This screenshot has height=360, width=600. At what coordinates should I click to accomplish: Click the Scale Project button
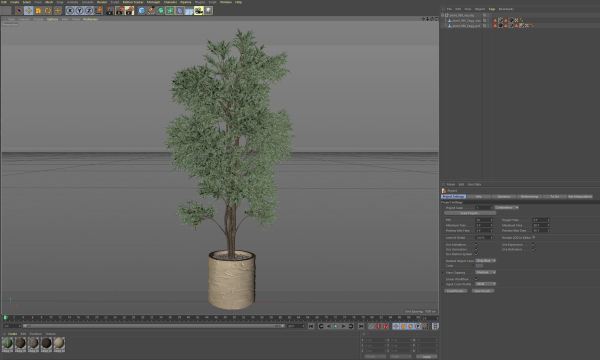470,213
